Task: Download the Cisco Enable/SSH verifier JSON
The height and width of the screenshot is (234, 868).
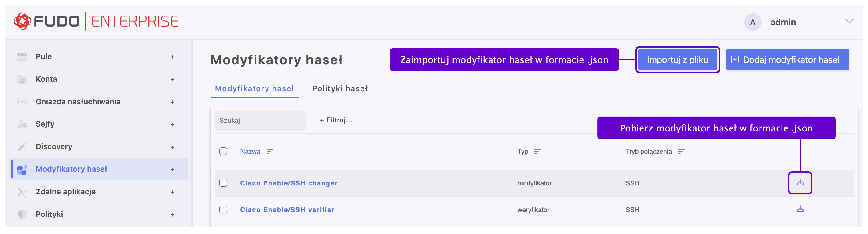Action: click(x=800, y=209)
